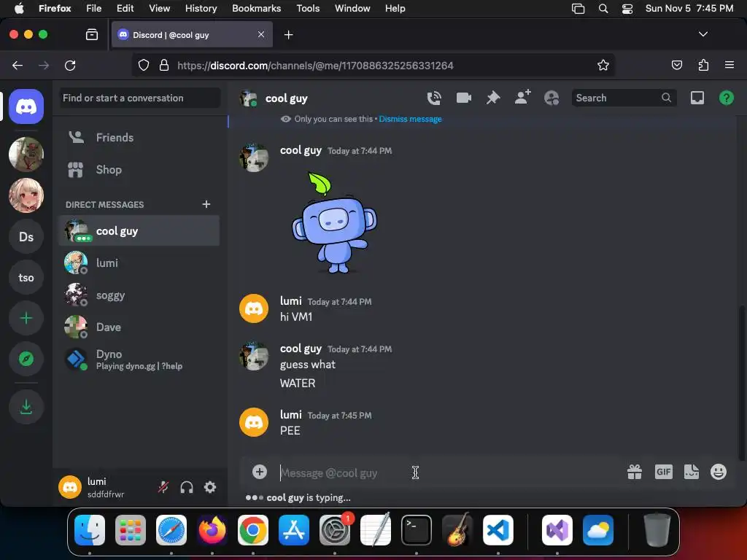747x560 pixels.
Task: Explore discoverable servers compass icon
Action: [x=26, y=359]
